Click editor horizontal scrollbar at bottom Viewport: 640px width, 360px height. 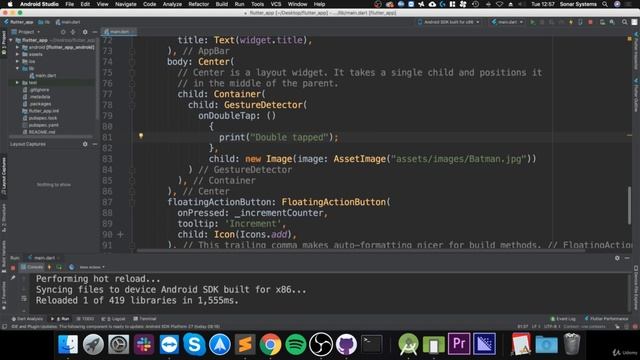click(361, 250)
